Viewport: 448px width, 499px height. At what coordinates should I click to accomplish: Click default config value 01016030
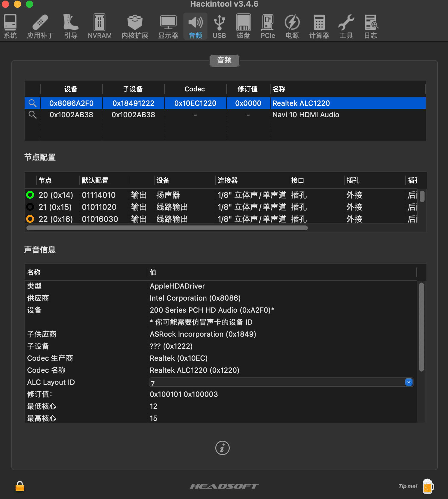[100, 219]
